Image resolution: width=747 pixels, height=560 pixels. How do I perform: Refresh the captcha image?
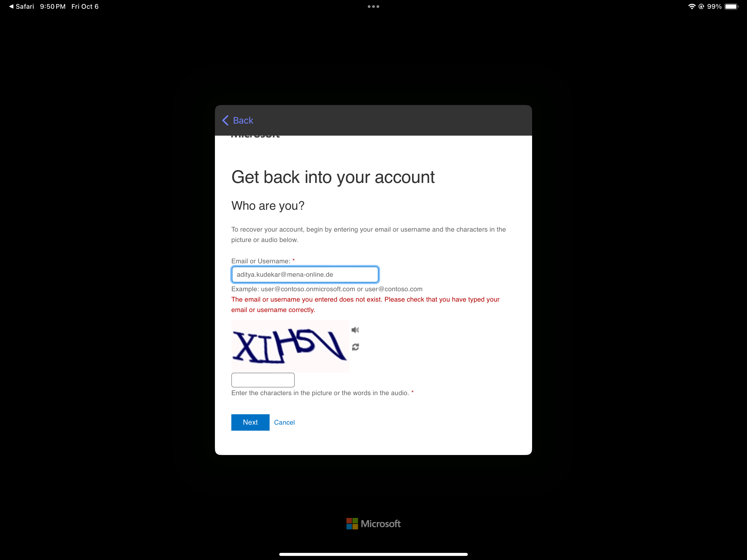pos(355,347)
